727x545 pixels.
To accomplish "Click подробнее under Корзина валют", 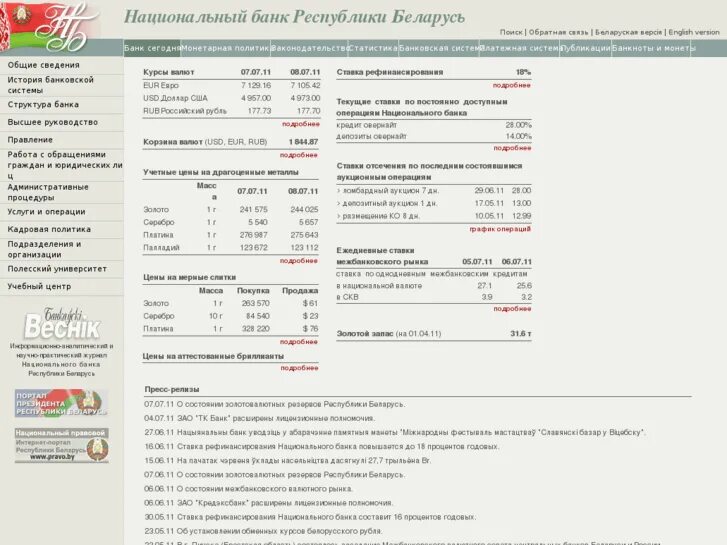I will click(299, 155).
